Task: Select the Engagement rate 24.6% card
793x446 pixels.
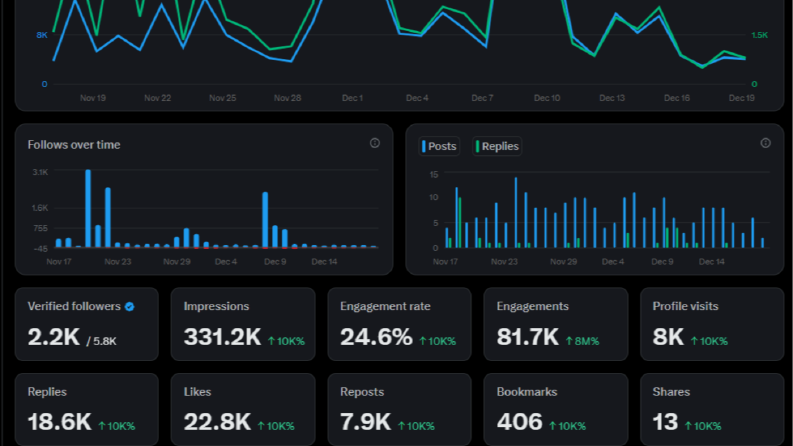Action: pyautogui.click(x=400, y=324)
